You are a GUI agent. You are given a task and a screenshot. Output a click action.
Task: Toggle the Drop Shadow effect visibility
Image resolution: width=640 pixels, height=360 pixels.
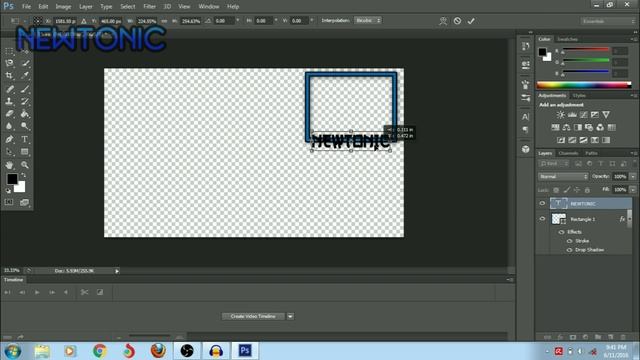coord(569,250)
